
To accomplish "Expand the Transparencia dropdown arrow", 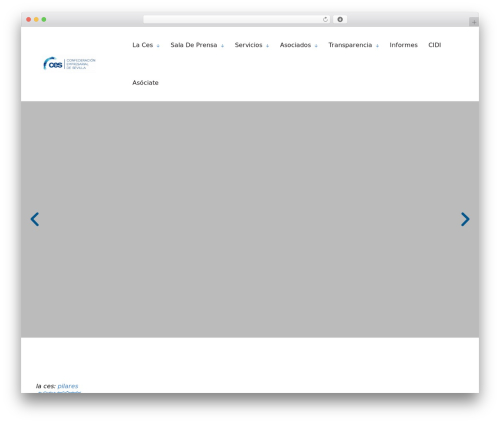I will pyautogui.click(x=377, y=46).
